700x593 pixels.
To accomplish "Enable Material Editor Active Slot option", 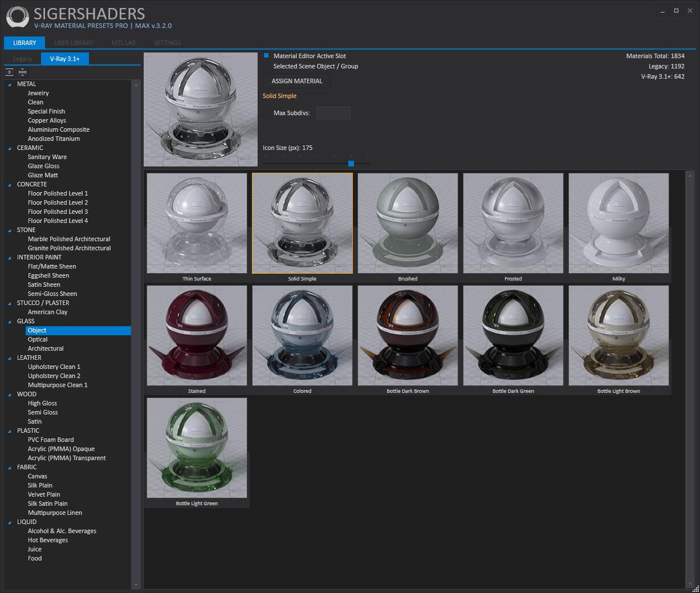I will click(266, 56).
